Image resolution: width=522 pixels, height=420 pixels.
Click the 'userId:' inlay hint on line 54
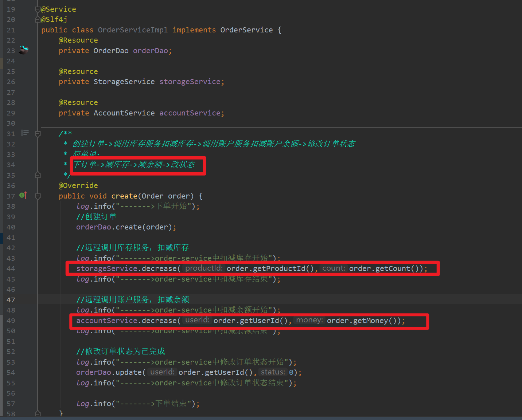(x=162, y=372)
